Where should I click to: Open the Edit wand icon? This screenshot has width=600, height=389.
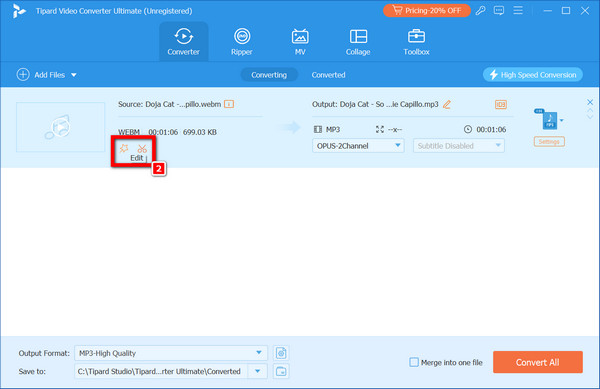click(x=124, y=148)
